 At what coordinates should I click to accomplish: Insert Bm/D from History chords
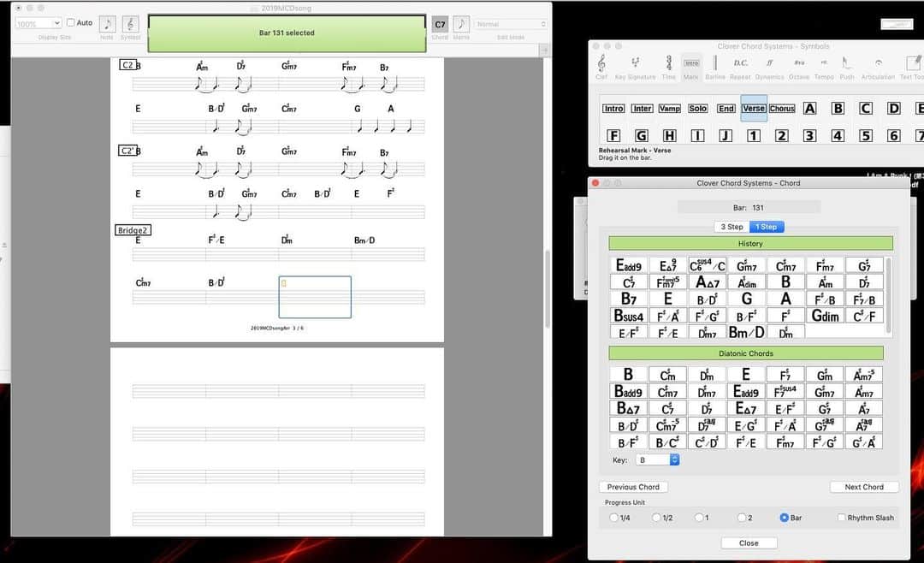(x=746, y=333)
